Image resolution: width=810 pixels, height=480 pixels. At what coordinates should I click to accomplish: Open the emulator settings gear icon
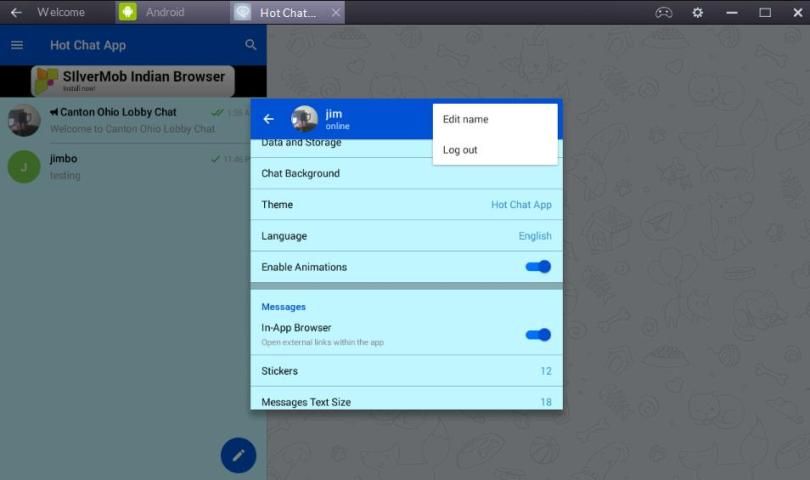[x=698, y=13]
